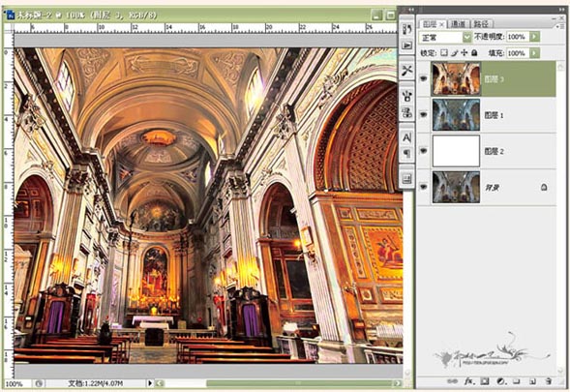Open the Clone Source stamp icon

tap(406, 112)
